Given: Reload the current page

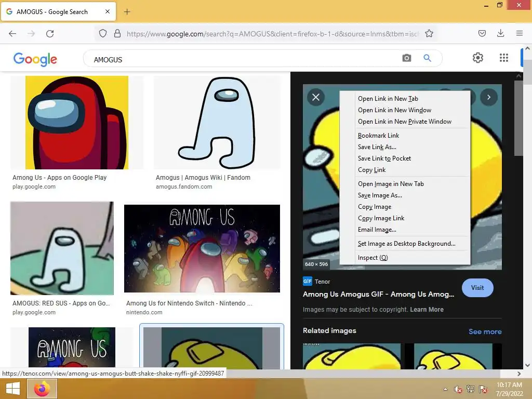Looking at the screenshot, I should click(x=50, y=34).
